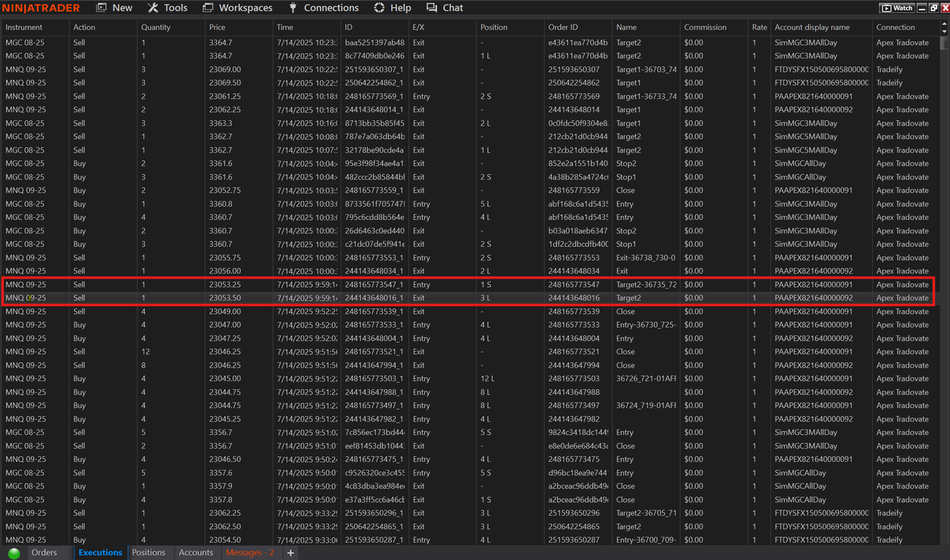
Task: Click price cell 23049.00
Action: pyautogui.click(x=239, y=312)
